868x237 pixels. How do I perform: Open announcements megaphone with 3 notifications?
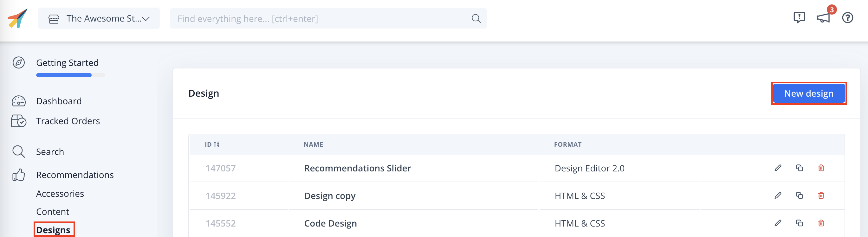point(823,18)
